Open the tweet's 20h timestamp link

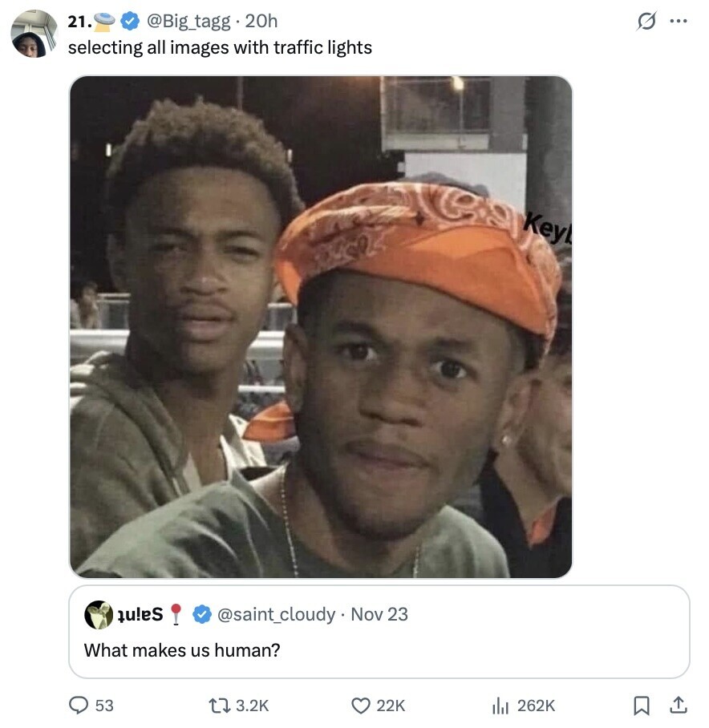[261, 22]
